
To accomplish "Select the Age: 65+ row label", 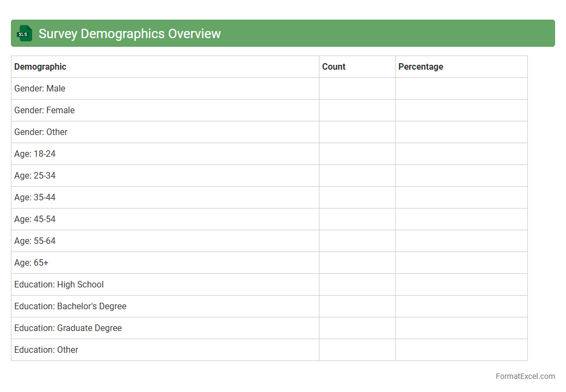I will pos(31,262).
